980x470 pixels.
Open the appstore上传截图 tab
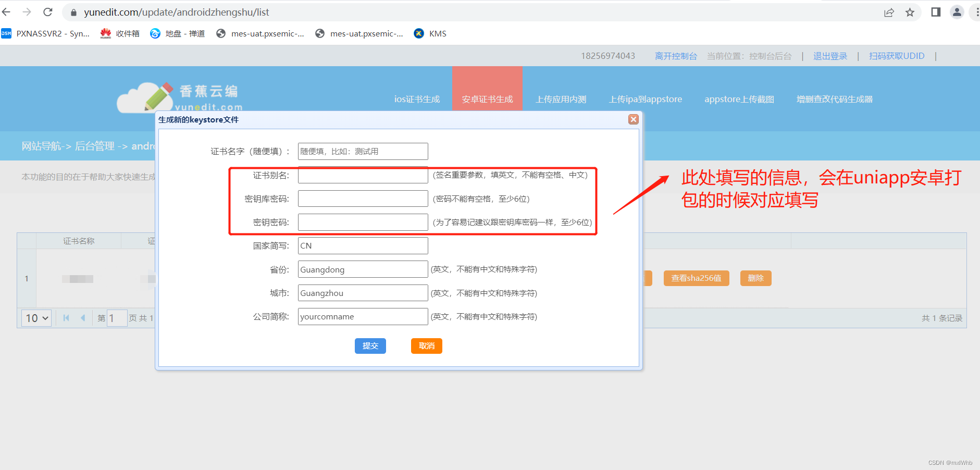(739, 99)
